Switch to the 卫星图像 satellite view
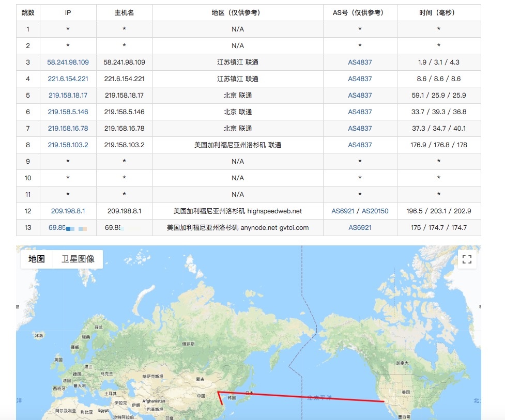Viewport: 505px width, 420px height. tap(78, 259)
